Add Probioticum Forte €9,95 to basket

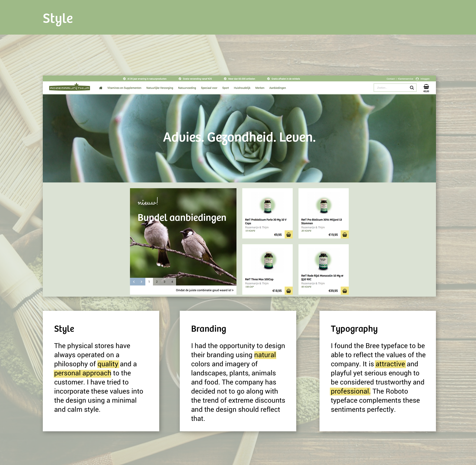tap(288, 235)
